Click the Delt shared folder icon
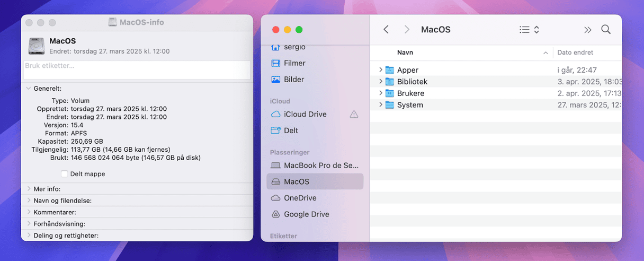 point(275,130)
